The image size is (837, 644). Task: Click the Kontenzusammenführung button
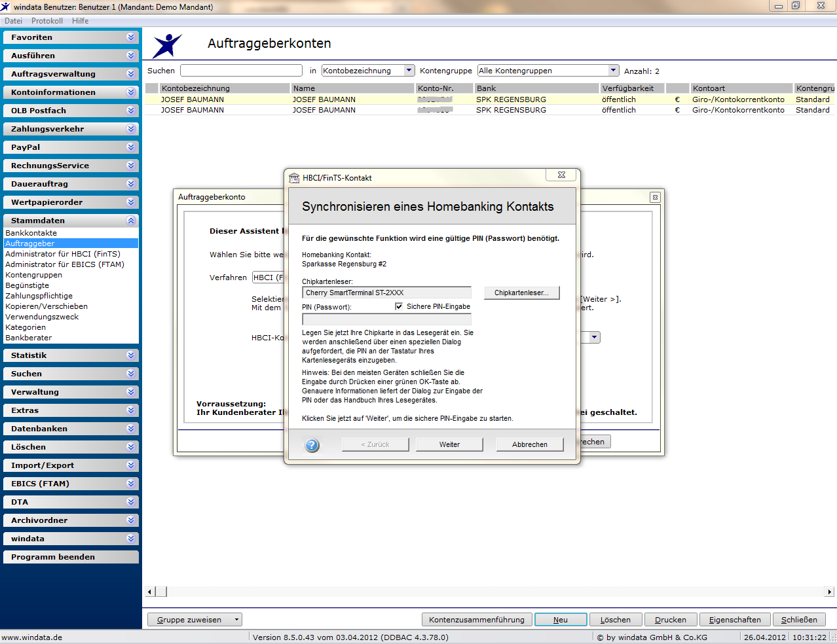[477, 620]
